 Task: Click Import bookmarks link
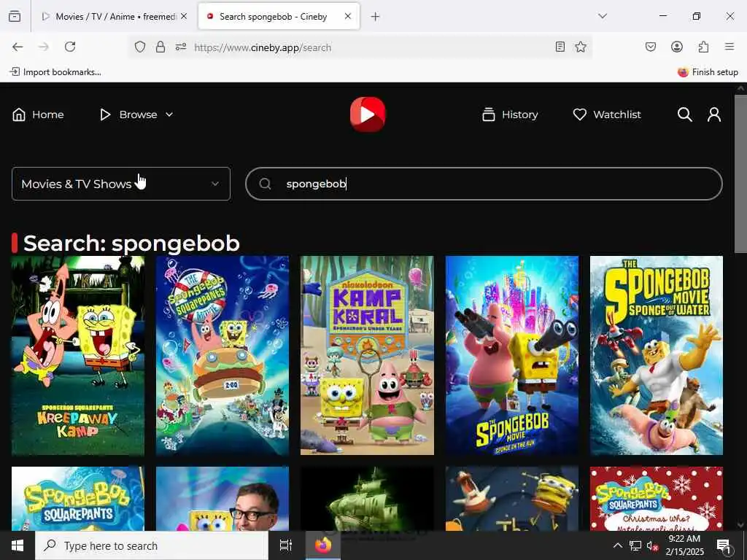[55, 72]
